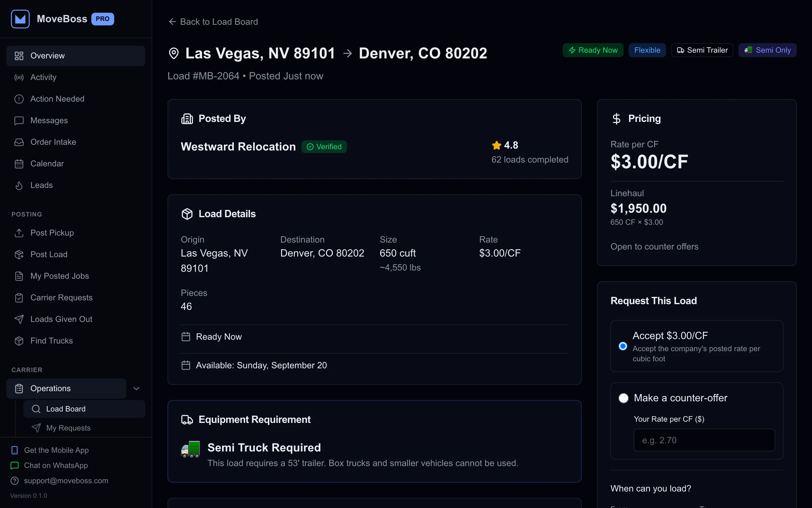The image size is (812, 508).
Task: Collapse the Operations section chevron
Action: coord(136,388)
